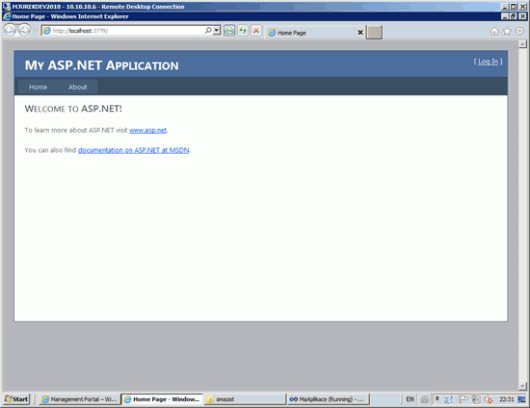The image size is (530, 408).
Task: Open the www.asp.net link
Action: 148,130
